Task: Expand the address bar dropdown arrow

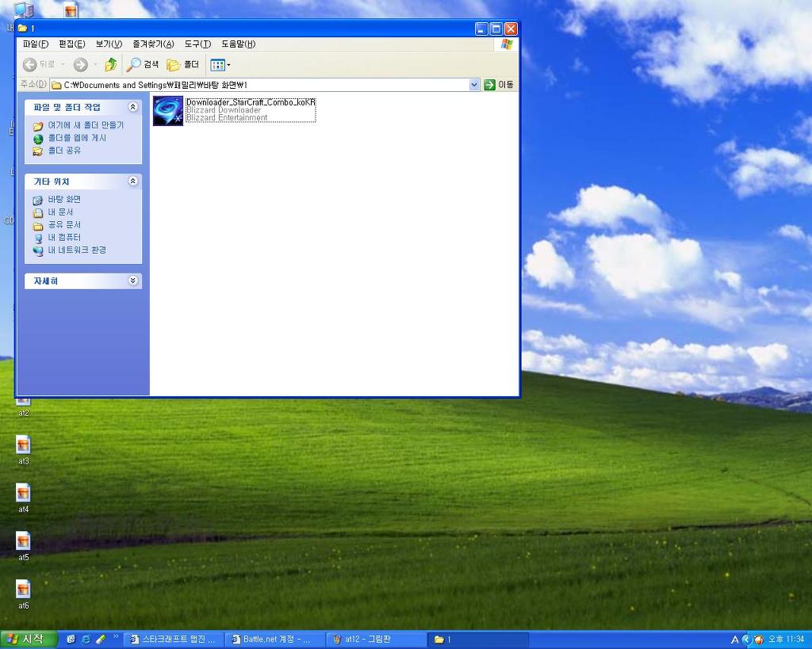Action: (x=474, y=84)
